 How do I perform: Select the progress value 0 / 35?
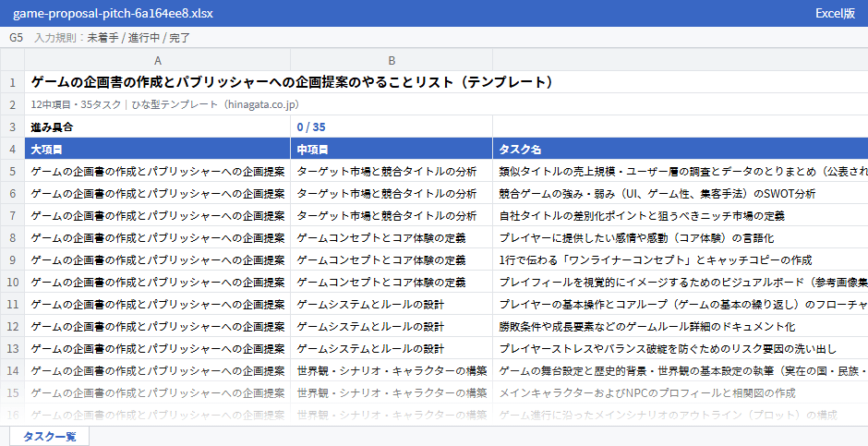[x=392, y=127]
